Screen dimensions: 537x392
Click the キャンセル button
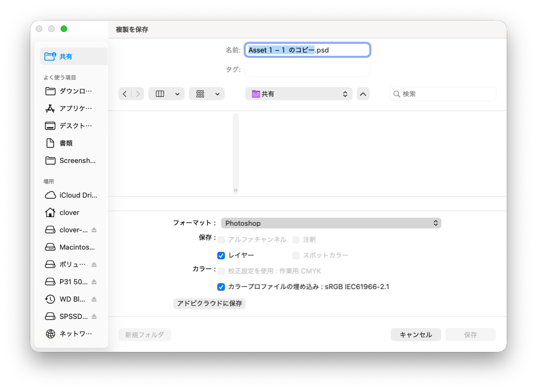tap(416, 335)
